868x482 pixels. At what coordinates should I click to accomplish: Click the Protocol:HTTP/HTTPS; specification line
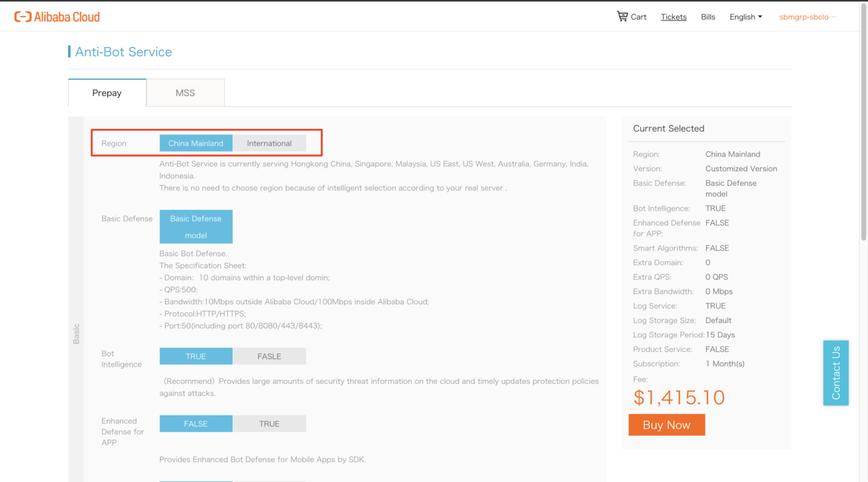[x=203, y=314]
